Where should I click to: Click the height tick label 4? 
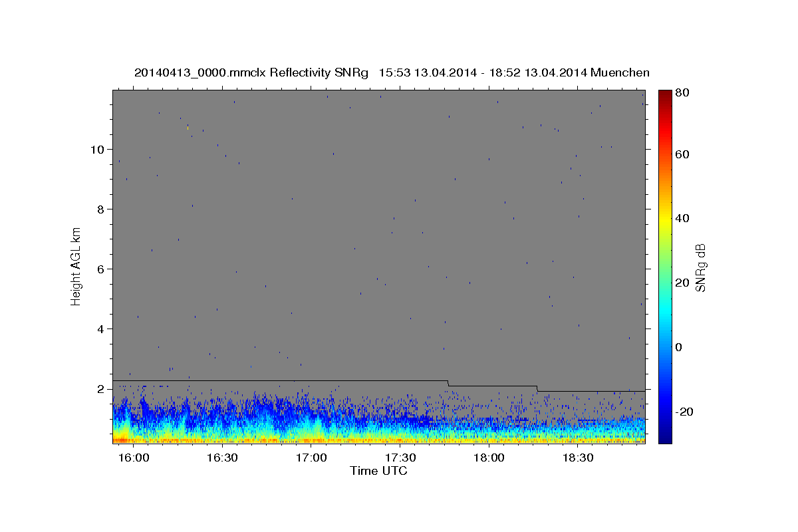click(x=101, y=329)
